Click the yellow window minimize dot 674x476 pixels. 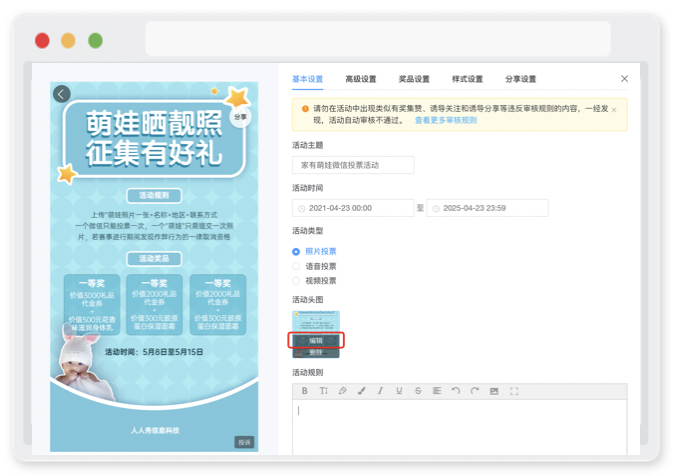(x=68, y=41)
